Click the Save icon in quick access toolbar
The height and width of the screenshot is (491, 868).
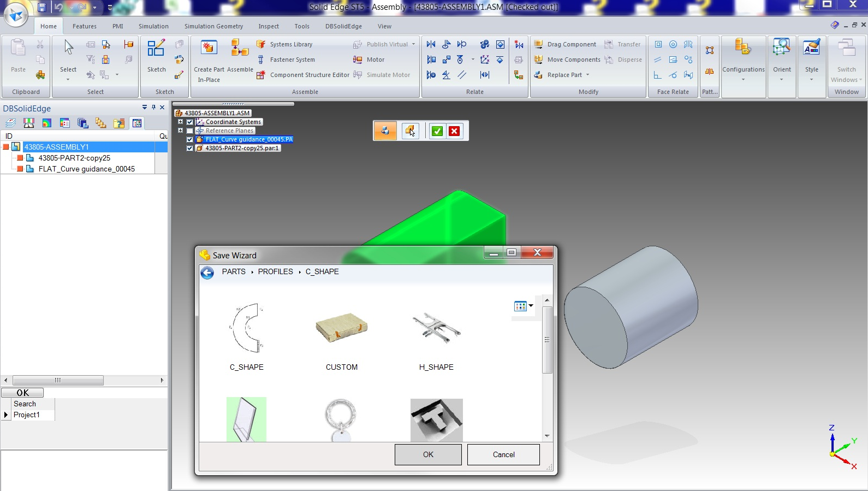42,7
